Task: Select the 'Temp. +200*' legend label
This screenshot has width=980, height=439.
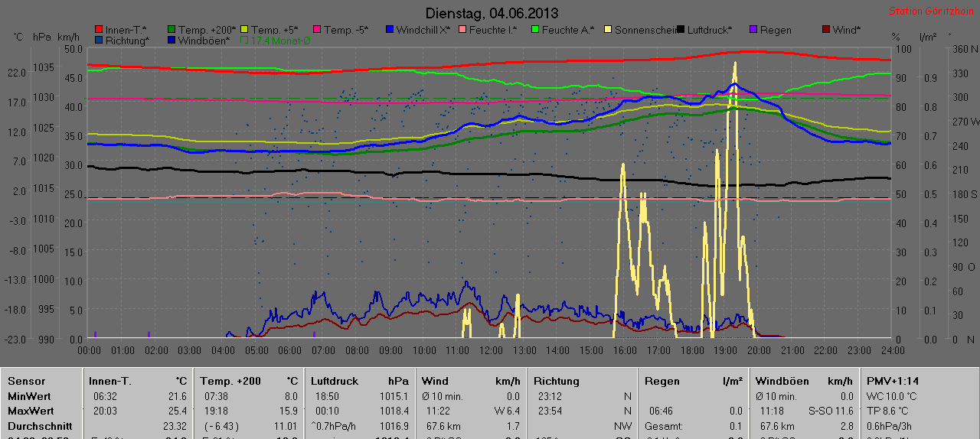Action: point(206,30)
